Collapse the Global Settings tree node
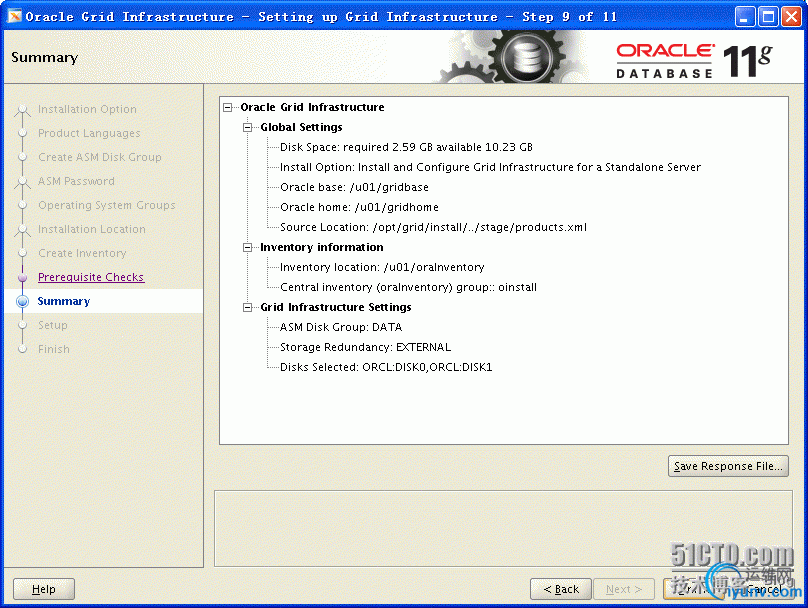 click(247, 128)
